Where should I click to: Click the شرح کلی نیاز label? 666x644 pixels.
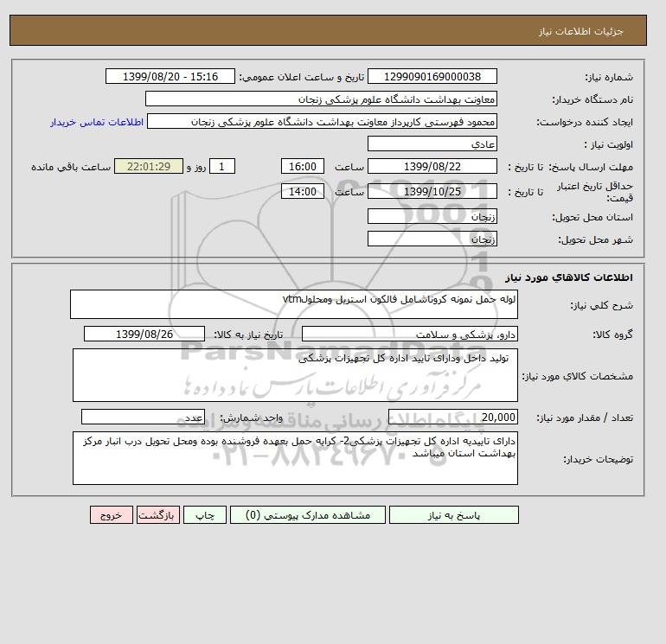601,305
